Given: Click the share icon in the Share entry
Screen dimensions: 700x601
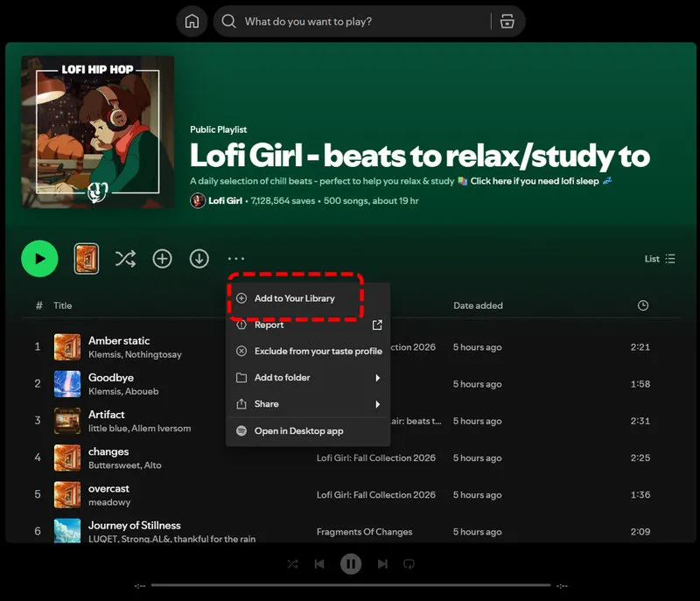Looking at the screenshot, I should [241, 404].
